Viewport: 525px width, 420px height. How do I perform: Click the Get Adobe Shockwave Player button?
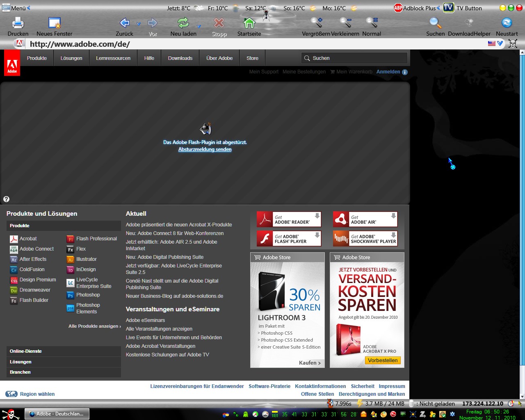click(365, 239)
